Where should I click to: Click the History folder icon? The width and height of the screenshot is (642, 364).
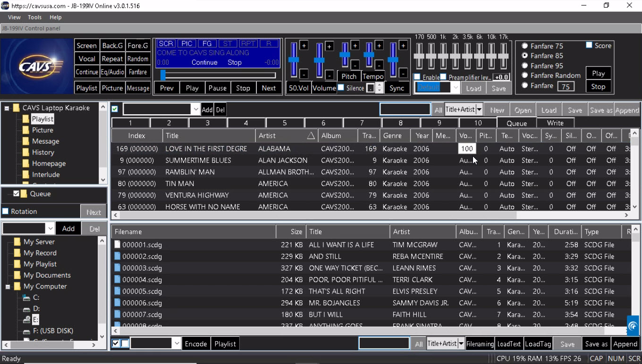tap(25, 152)
